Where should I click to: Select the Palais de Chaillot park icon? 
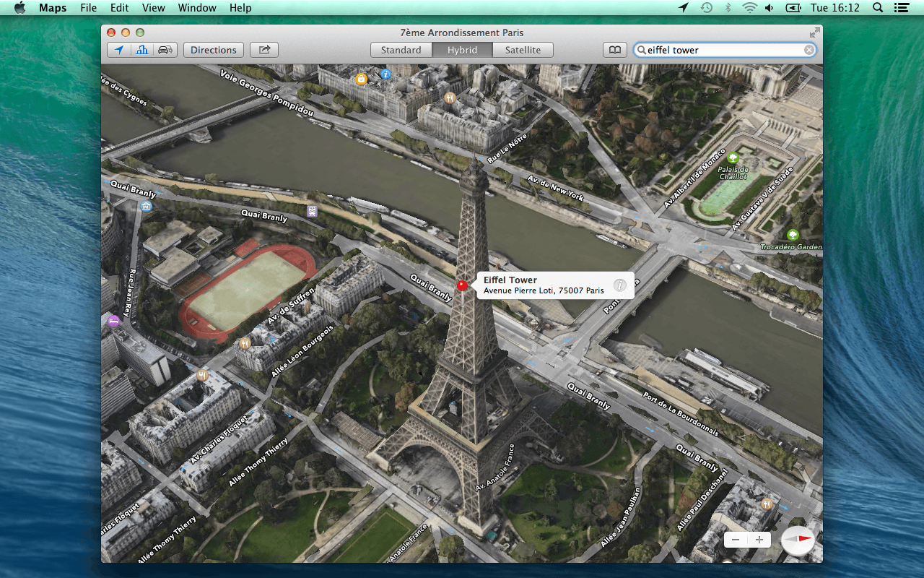click(733, 158)
